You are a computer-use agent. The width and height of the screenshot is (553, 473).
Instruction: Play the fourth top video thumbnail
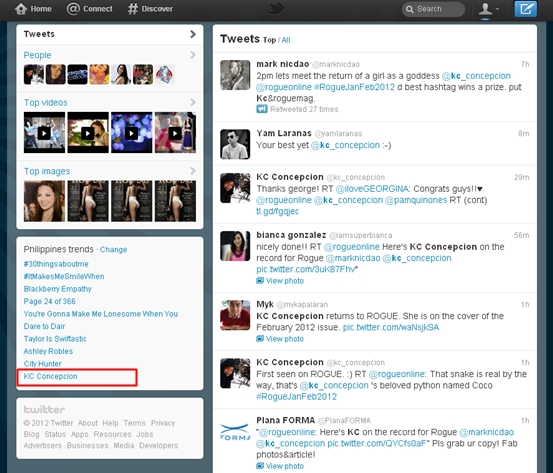(x=175, y=133)
